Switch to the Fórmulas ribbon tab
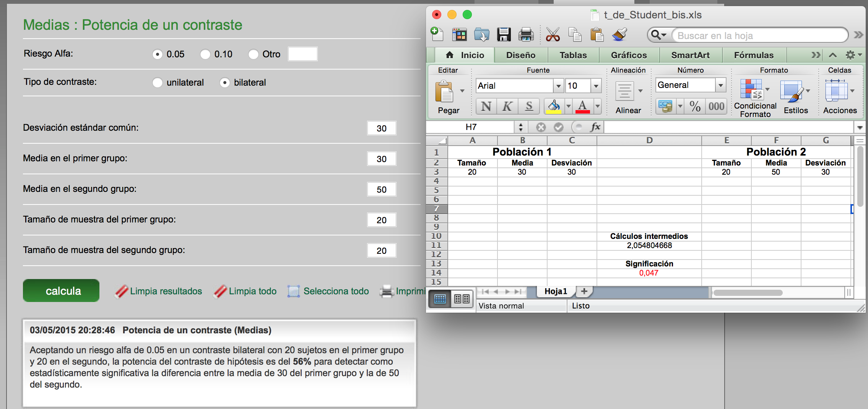The width and height of the screenshot is (868, 409). coord(753,55)
